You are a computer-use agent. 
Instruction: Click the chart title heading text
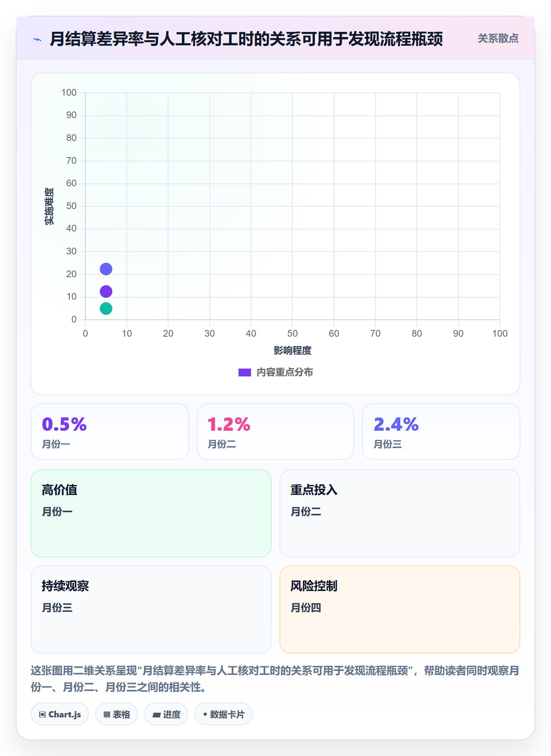[246, 39]
